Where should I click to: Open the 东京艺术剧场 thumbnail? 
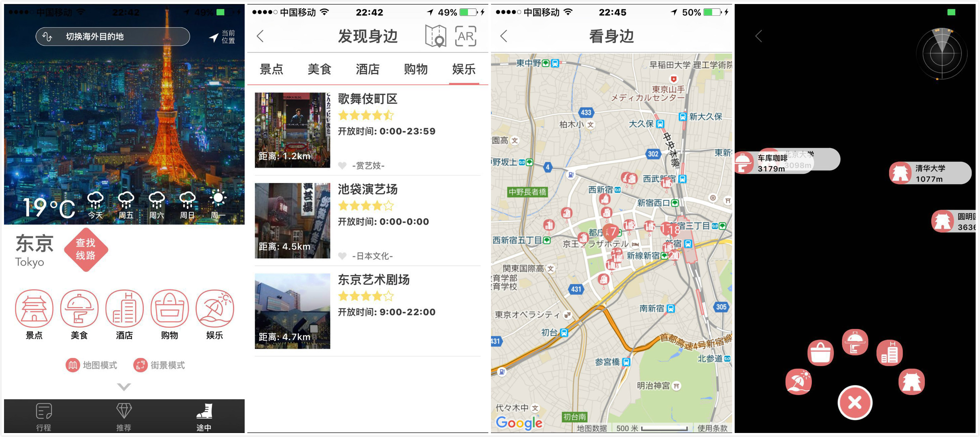(x=292, y=311)
